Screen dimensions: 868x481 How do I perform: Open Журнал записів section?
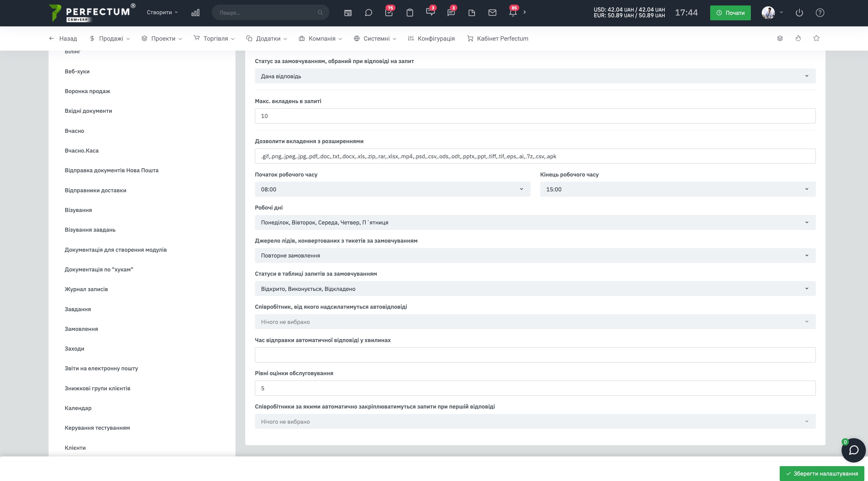[86, 289]
